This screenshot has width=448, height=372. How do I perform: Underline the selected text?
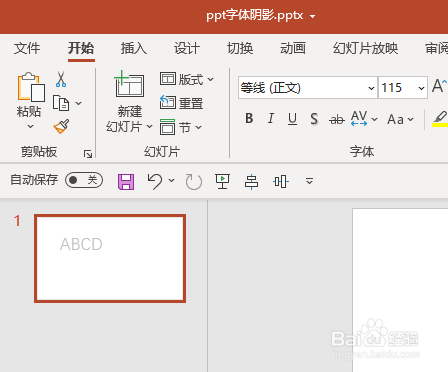click(292, 119)
